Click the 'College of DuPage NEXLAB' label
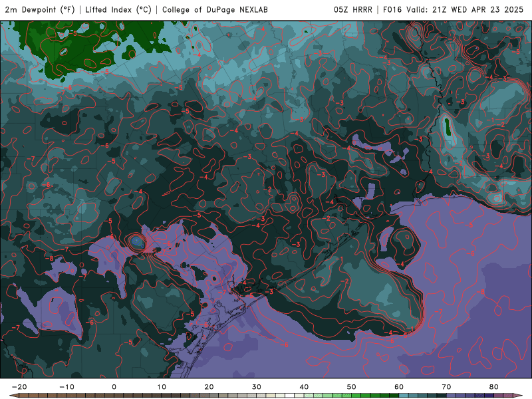The image size is (532, 399). [215, 9]
